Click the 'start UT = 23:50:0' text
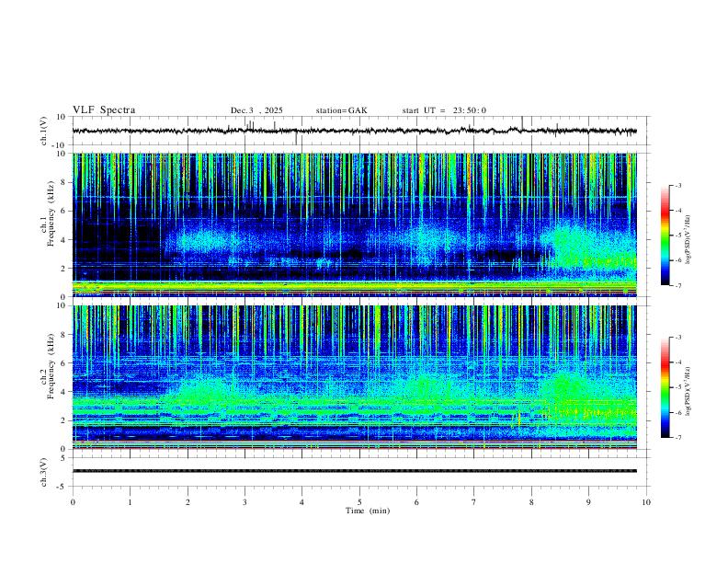Screen dimensions: 728x563 (x=444, y=110)
